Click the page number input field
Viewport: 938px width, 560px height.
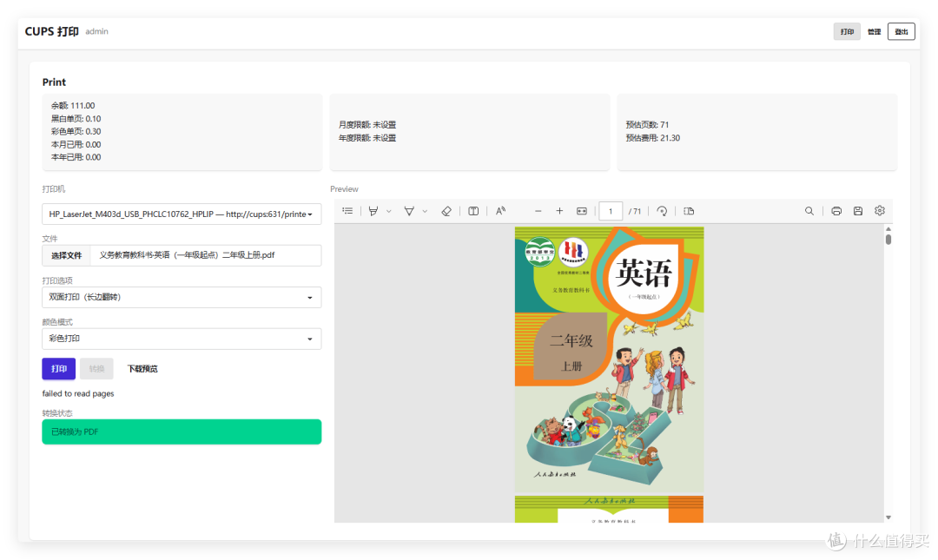click(x=611, y=210)
